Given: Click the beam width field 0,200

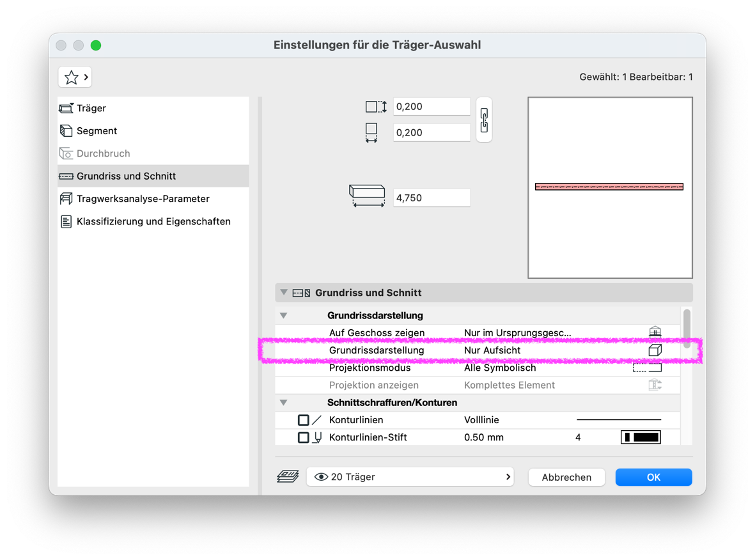Looking at the screenshot, I should [x=432, y=132].
